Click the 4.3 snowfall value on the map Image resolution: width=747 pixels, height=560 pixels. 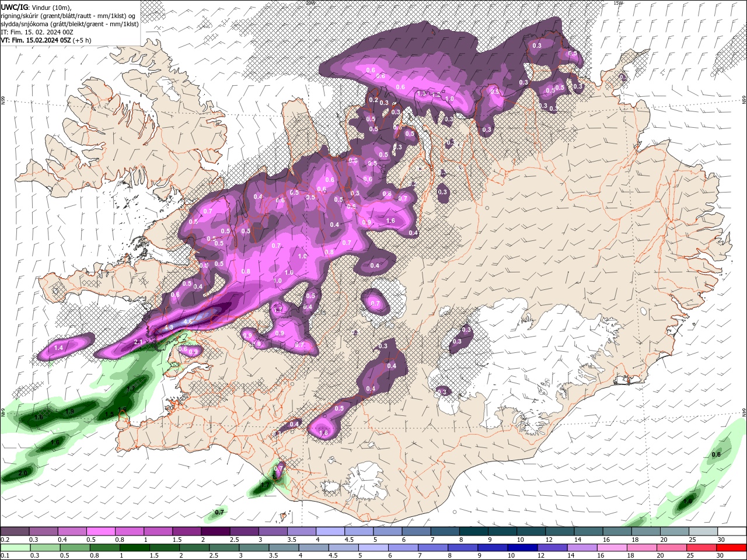pos(169,327)
